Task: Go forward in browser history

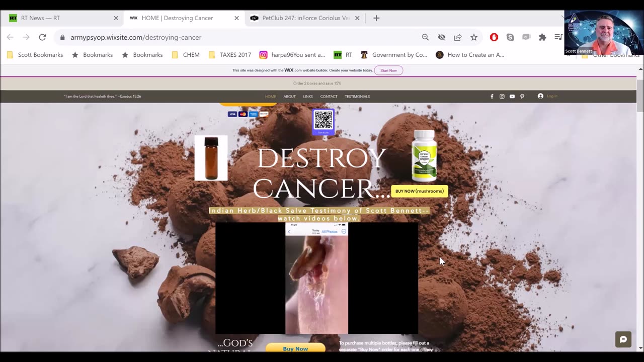Action: (x=26, y=37)
